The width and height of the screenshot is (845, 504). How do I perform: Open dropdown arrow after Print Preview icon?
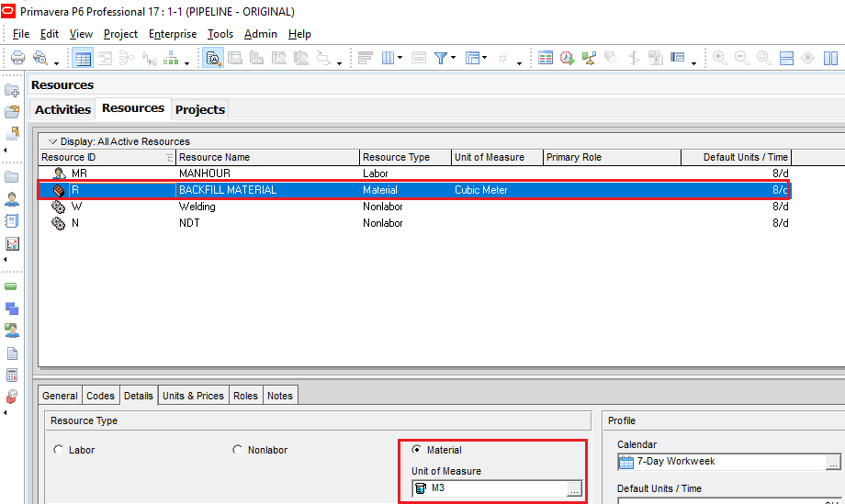[x=55, y=63]
